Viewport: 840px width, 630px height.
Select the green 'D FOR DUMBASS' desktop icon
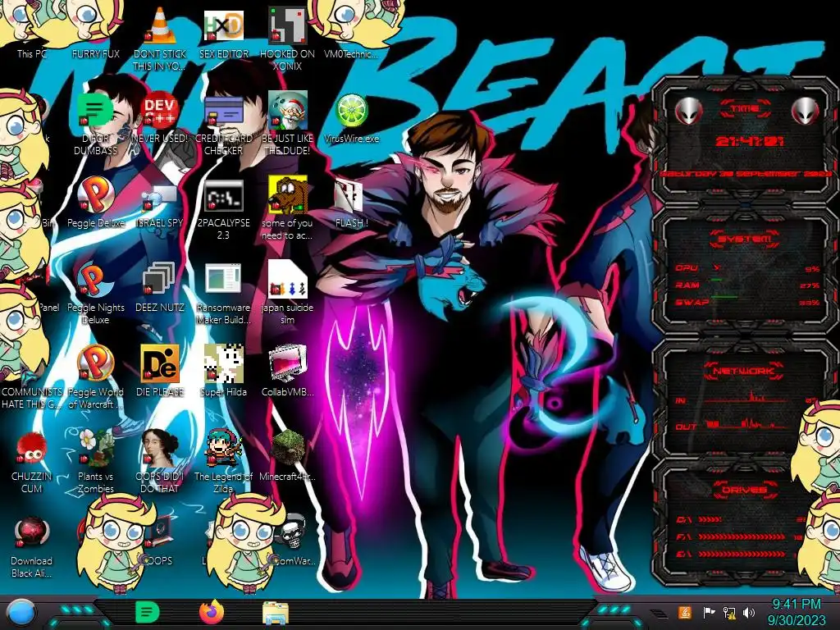[x=95, y=110]
